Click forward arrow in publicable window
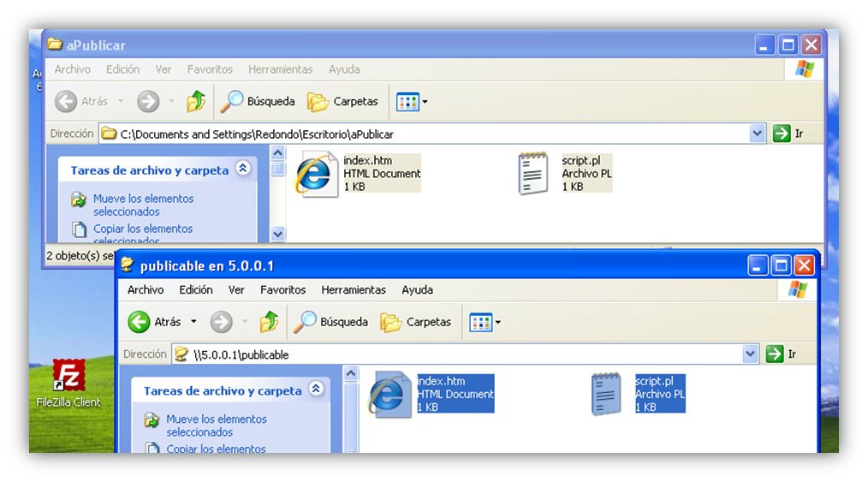The image size is (868, 482). click(221, 322)
